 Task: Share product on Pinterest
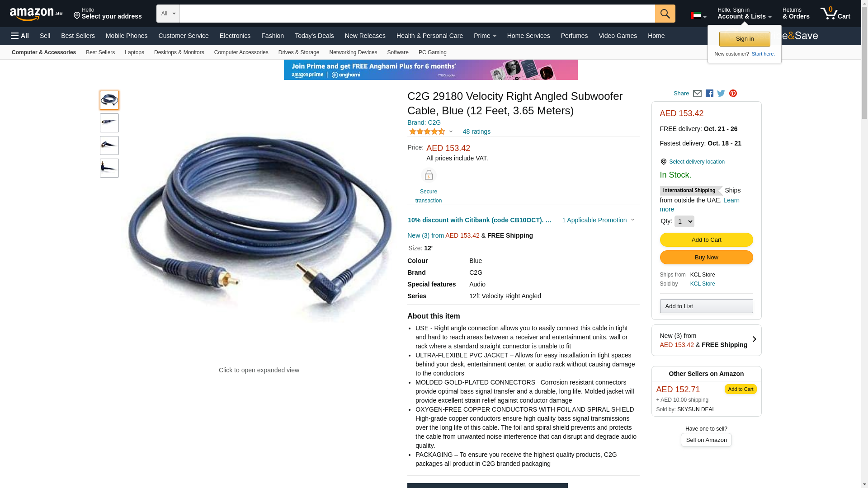733,94
